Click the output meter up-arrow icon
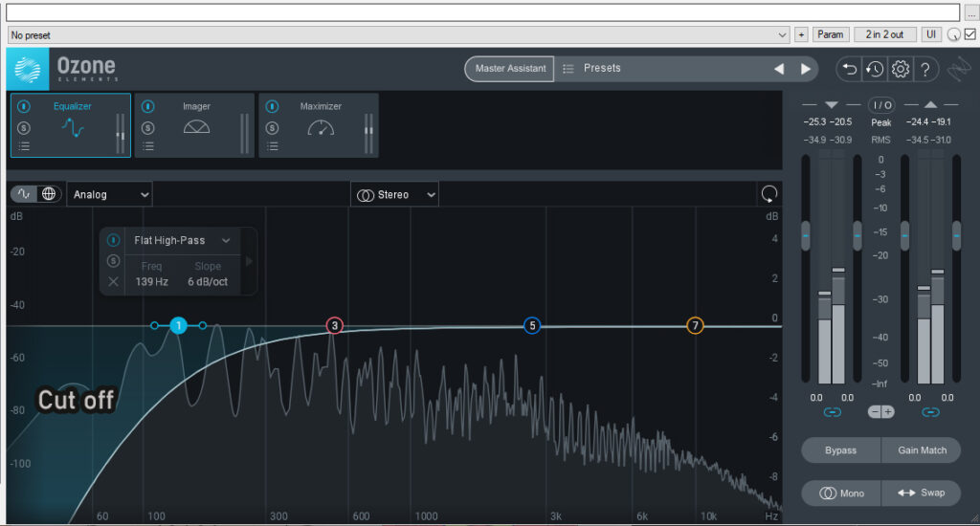 pos(930,105)
